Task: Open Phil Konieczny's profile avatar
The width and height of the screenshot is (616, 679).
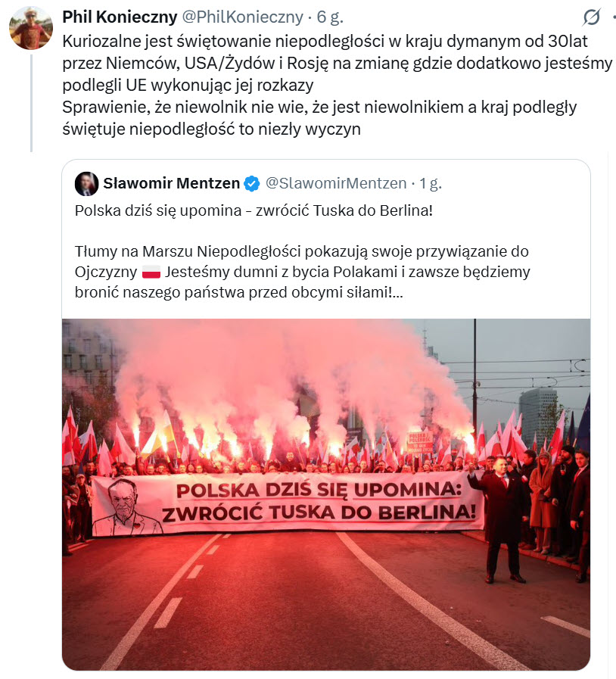Action: coord(31,28)
